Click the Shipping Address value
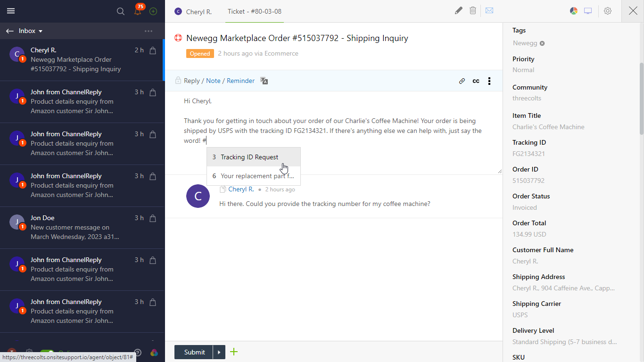The width and height of the screenshot is (644, 362). 563,288
